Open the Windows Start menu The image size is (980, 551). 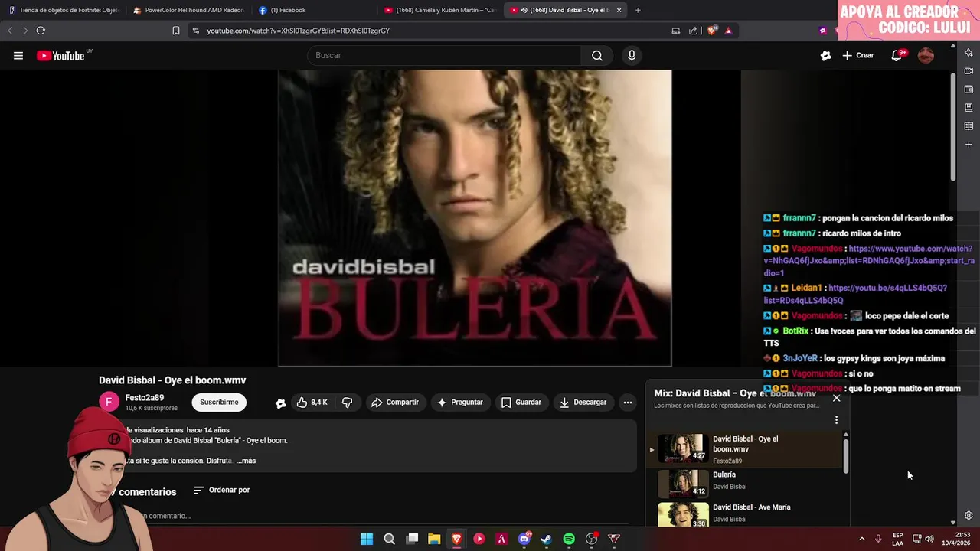367,539
